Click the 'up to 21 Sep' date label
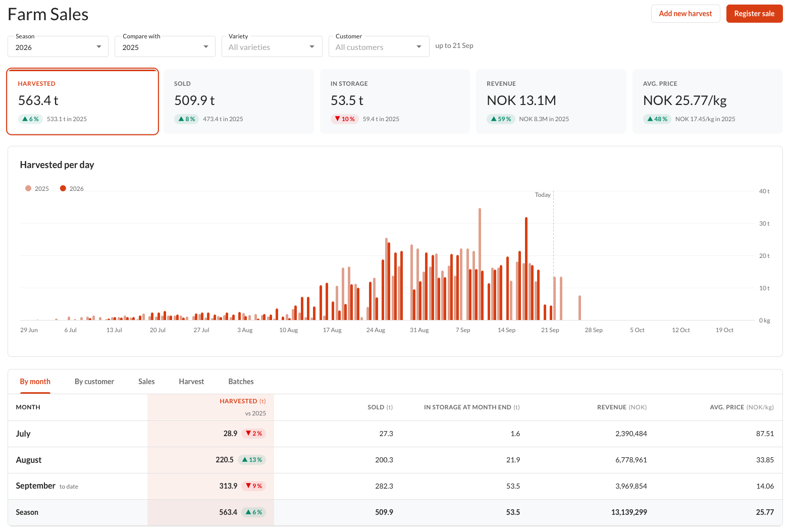Image resolution: width=790 pixels, height=532 pixels. pos(454,45)
